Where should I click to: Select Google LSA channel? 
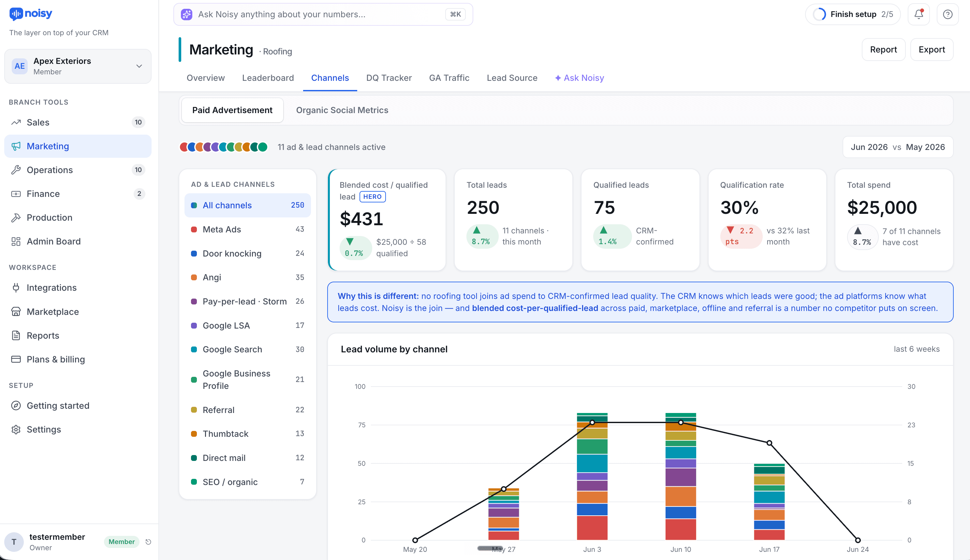[x=248, y=325]
